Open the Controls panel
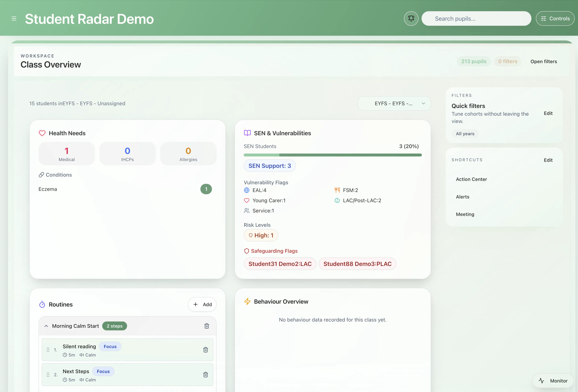 (x=555, y=18)
